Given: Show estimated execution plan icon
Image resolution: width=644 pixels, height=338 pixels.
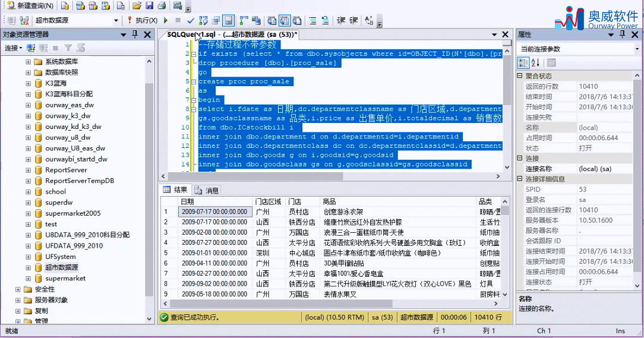Looking at the screenshot, I should (x=203, y=20).
